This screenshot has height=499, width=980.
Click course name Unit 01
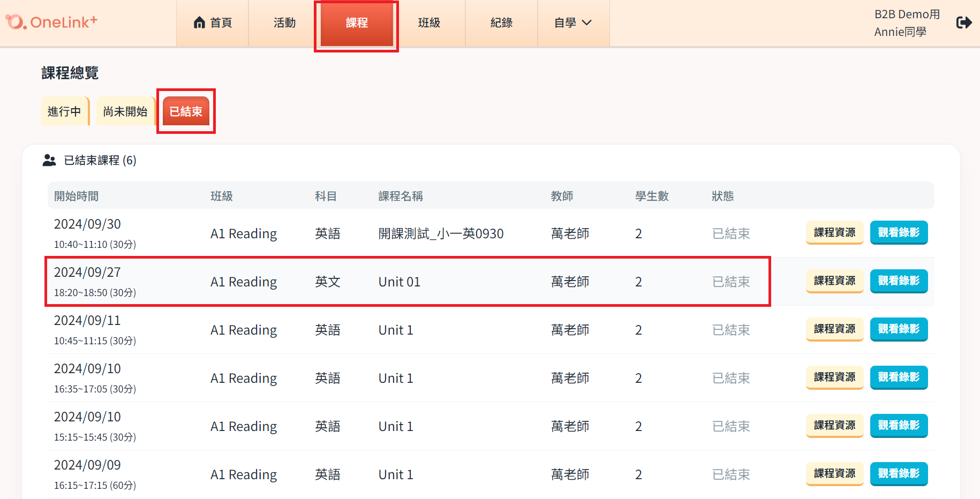point(399,282)
